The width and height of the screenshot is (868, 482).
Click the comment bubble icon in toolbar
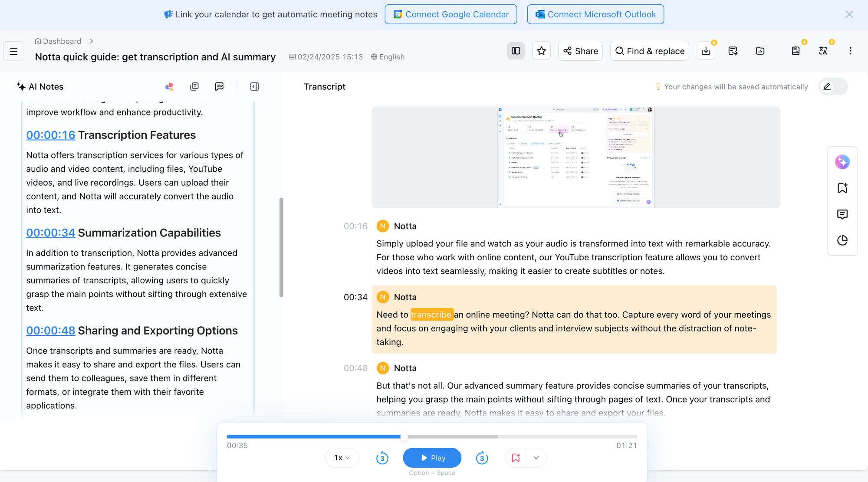[x=219, y=87]
